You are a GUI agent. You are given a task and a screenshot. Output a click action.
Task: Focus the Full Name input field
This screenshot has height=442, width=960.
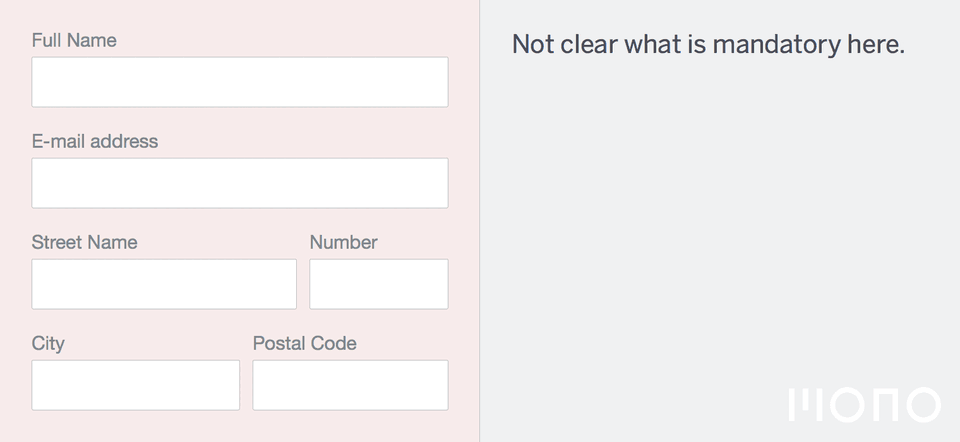pyautogui.click(x=240, y=82)
